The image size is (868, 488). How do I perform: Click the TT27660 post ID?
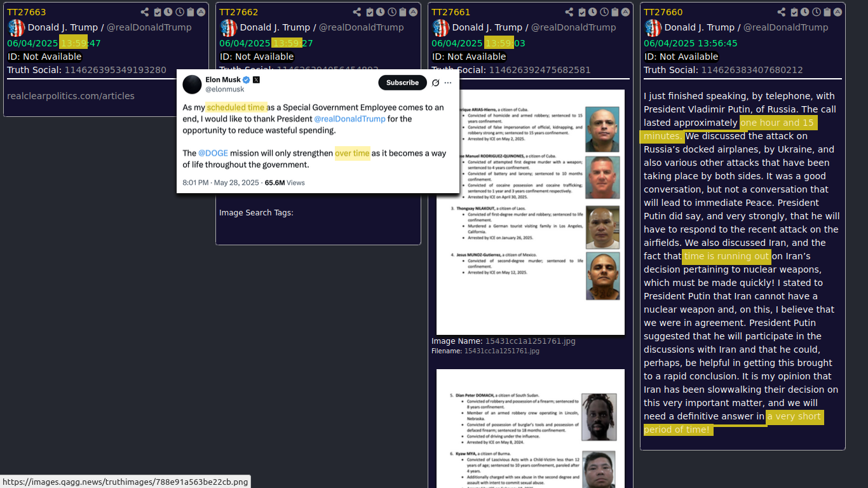[663, 12]
